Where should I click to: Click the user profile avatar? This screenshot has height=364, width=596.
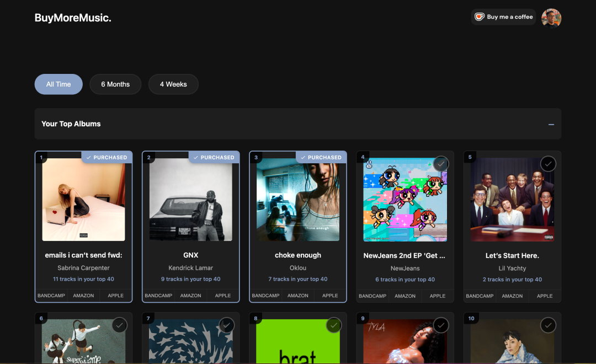point(551,18)
